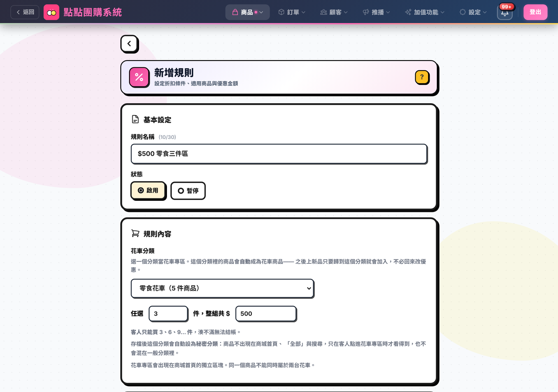
Task: Open the 訂單 navigation menu
Action: (x=292, y=12)
